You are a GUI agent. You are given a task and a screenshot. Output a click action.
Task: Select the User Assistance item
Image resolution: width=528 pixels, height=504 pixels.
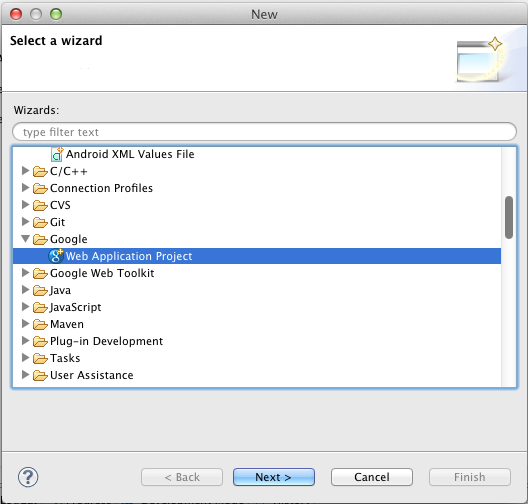pyautogui.click(x=92, y=375)
